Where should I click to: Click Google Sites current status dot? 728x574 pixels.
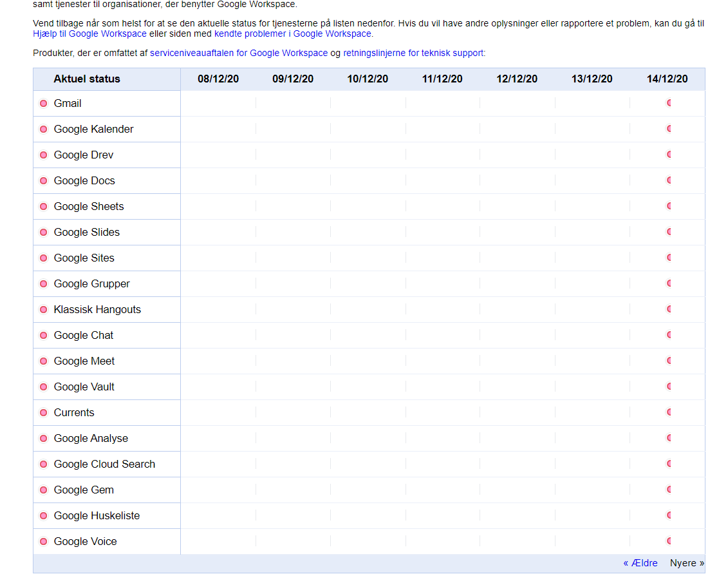[x=44, y=258]
